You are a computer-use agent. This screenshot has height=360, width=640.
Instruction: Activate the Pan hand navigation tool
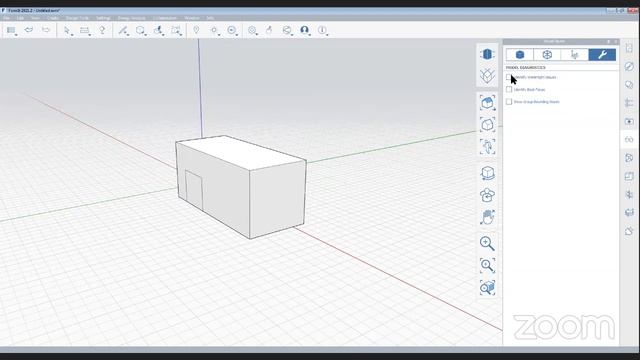pyautogui.click(x=487, y=217)
